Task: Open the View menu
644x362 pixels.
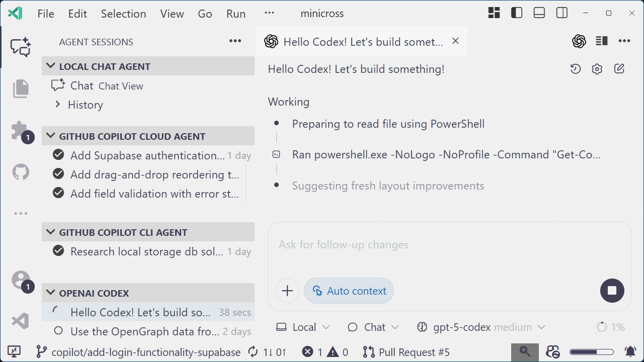Action: click(172, 14)
